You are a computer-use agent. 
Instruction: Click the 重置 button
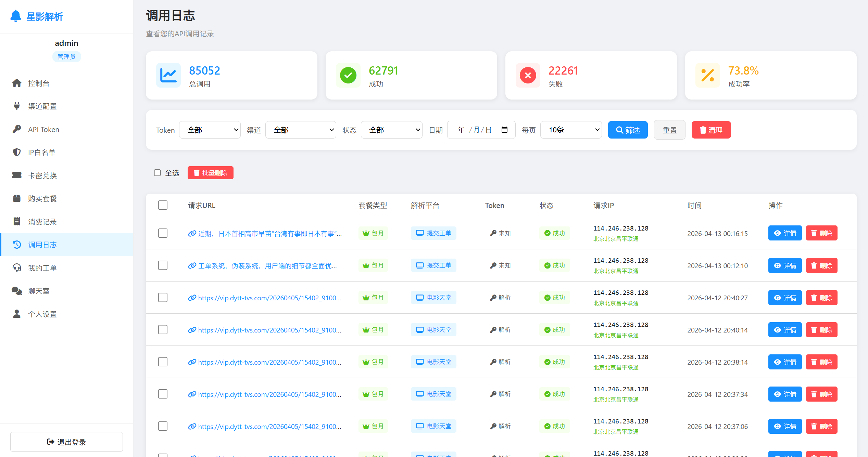click(x=670, y=130)
